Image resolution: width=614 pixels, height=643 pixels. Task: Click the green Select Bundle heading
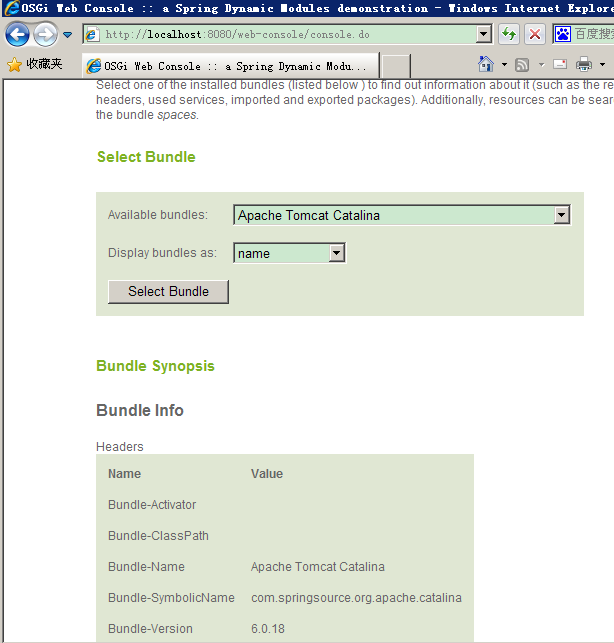tap(146, 157)
